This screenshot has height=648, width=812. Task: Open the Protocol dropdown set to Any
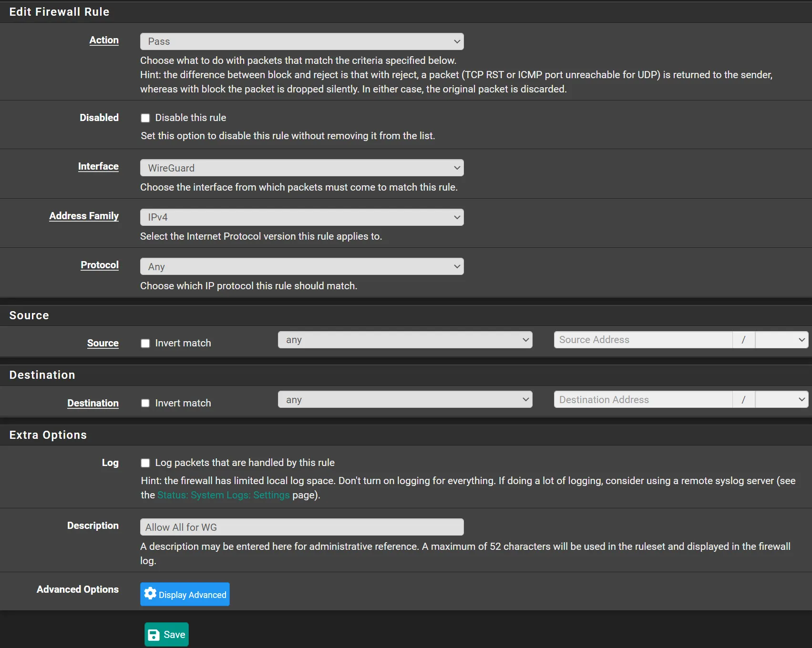[301, 267]
